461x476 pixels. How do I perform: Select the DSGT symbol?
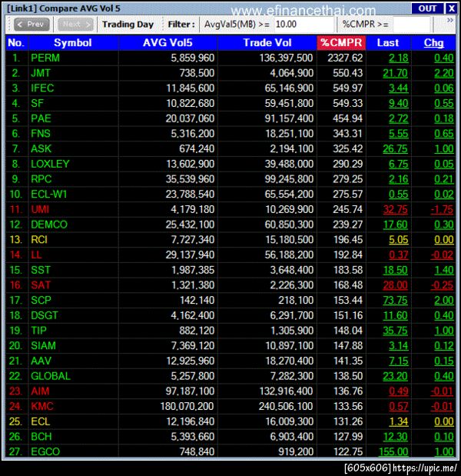point(45,316)
